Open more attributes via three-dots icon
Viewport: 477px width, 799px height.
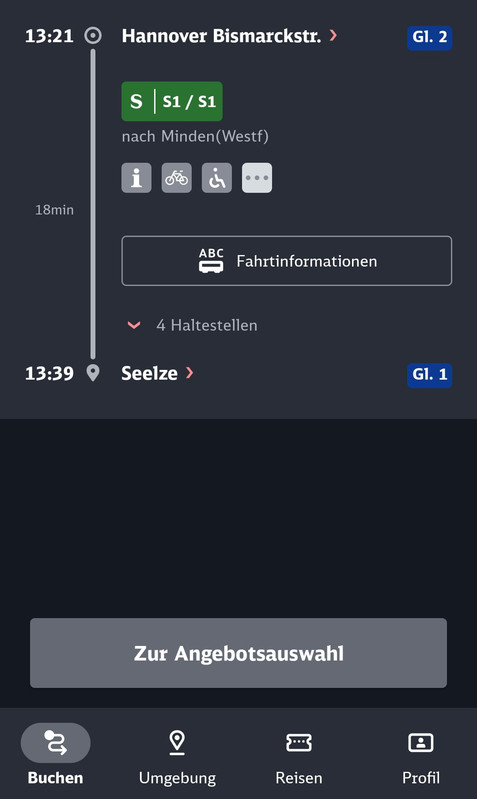click(257, 178)
